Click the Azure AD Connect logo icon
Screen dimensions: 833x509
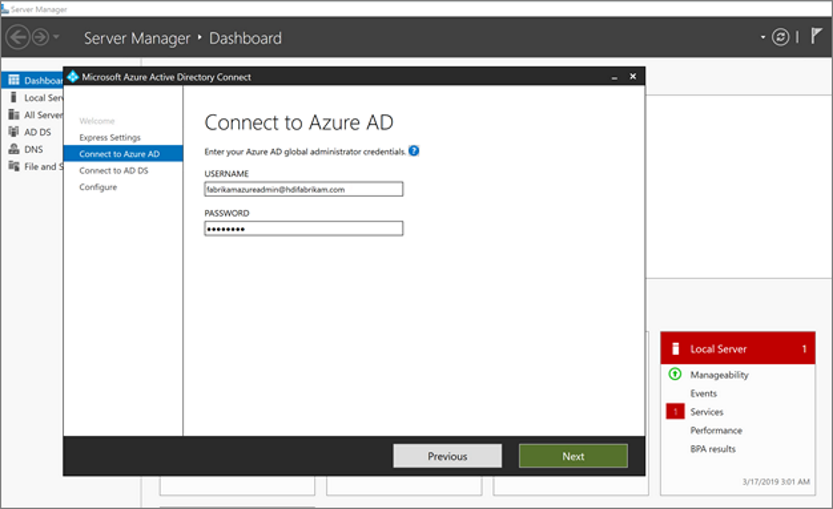coord(73,77)
